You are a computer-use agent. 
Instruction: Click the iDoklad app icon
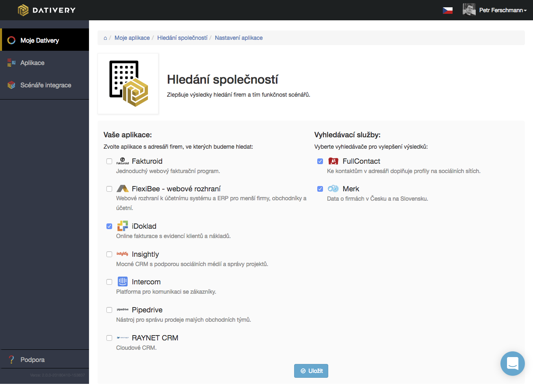pos(122,226)
